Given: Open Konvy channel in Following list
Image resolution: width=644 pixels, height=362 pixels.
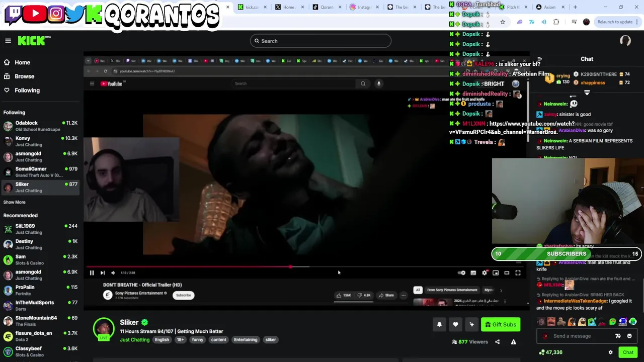Looking at the screenshot, I should tap(40, 141).
